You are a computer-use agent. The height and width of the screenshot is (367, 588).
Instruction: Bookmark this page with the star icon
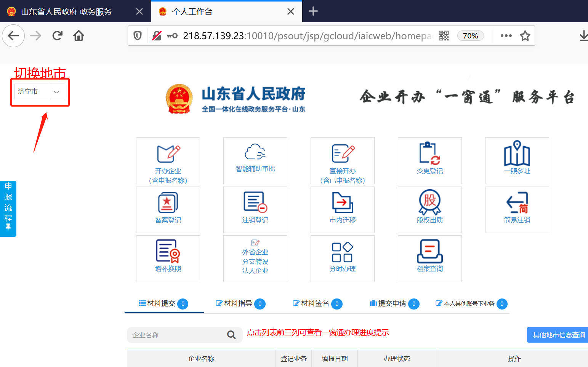(525, 36)
